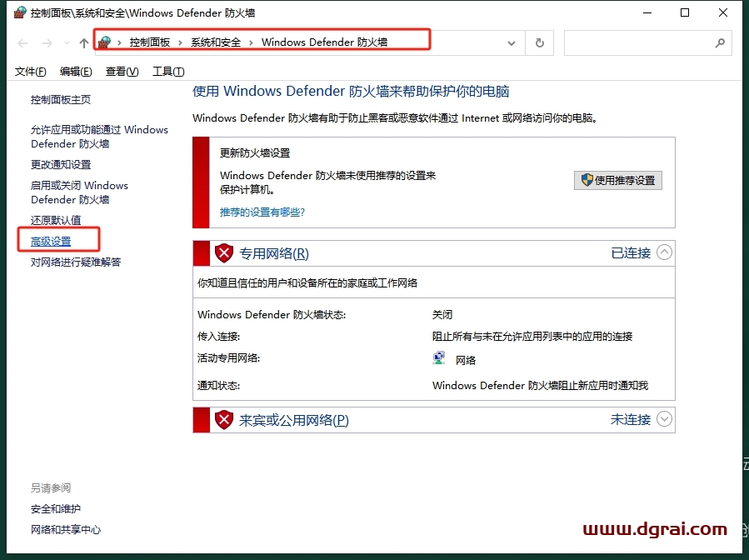The width and height of the screenshot is (749, 560).
Task: Open 启用或关闭 Windows Defender 防火墙
Action: coord(79,192)
